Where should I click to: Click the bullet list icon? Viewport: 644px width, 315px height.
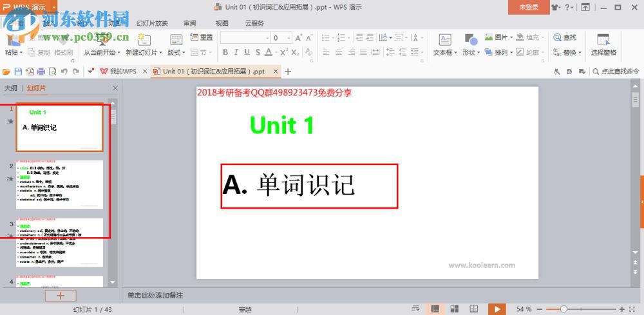(326, 38)
